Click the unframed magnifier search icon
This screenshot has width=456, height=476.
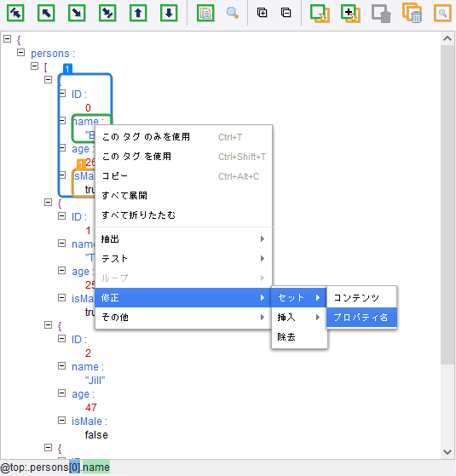point(233,13)
